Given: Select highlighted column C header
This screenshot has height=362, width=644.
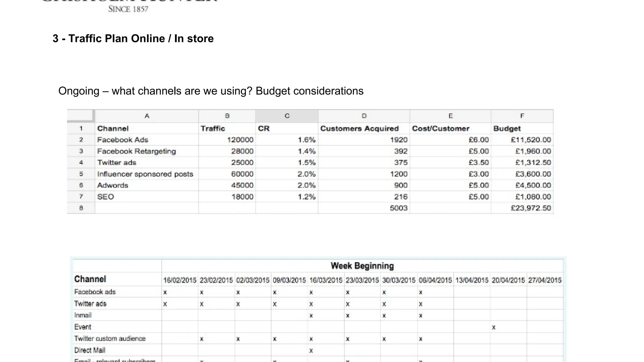Looking at the screenshot, I should (x=287, y=116).
